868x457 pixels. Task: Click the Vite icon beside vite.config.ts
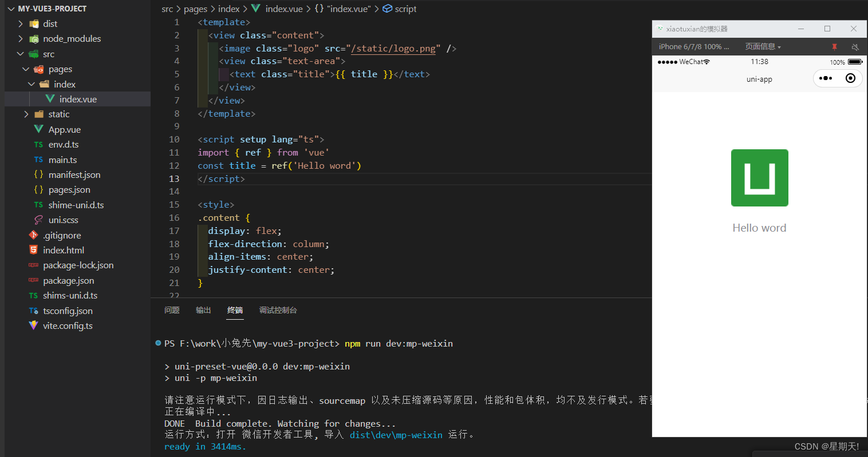(33, 325)
